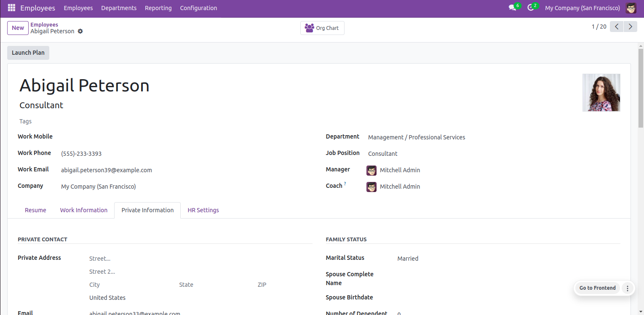Click the Spouse Birthdate field
This screenshot has width=644, height=315.
pos(508,297)
